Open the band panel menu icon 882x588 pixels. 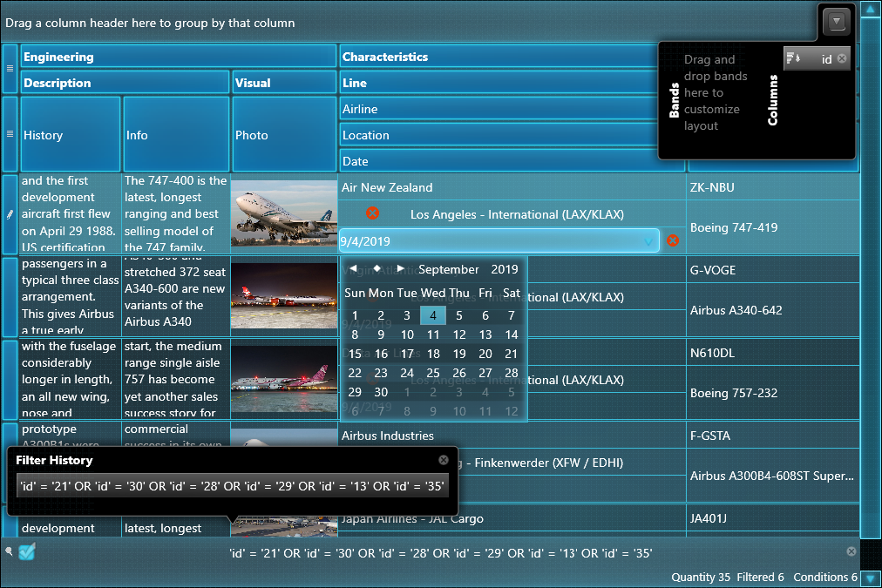tap(10, 69)
